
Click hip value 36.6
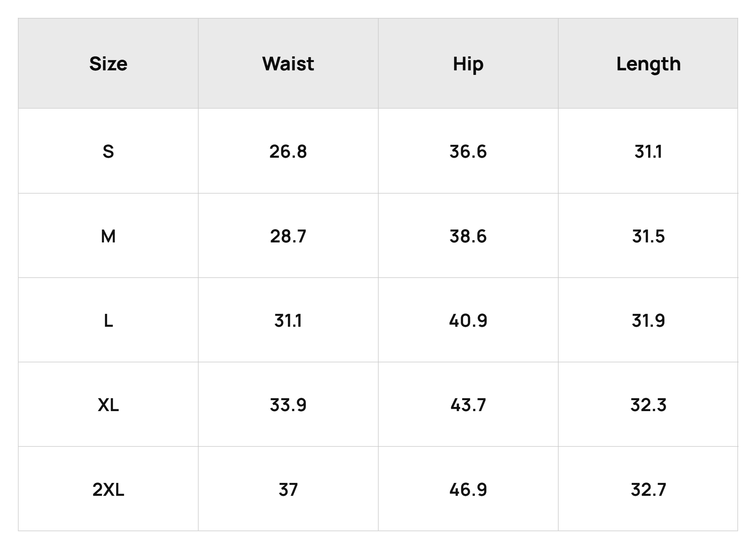point(468,151)
